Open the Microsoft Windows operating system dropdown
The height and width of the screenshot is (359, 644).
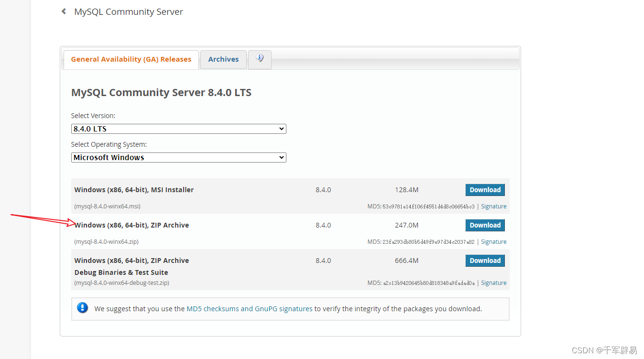coord(179,158)
